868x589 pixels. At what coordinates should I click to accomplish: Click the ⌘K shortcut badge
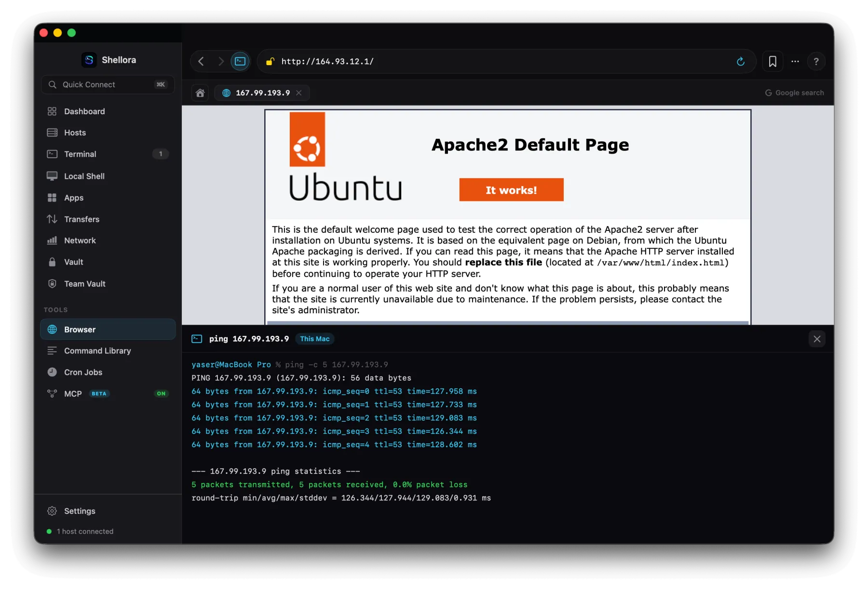(161, 84)
